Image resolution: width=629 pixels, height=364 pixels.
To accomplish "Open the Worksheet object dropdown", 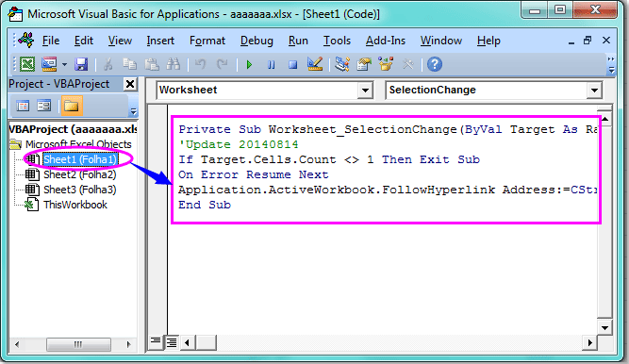I will tap(365, 90).
